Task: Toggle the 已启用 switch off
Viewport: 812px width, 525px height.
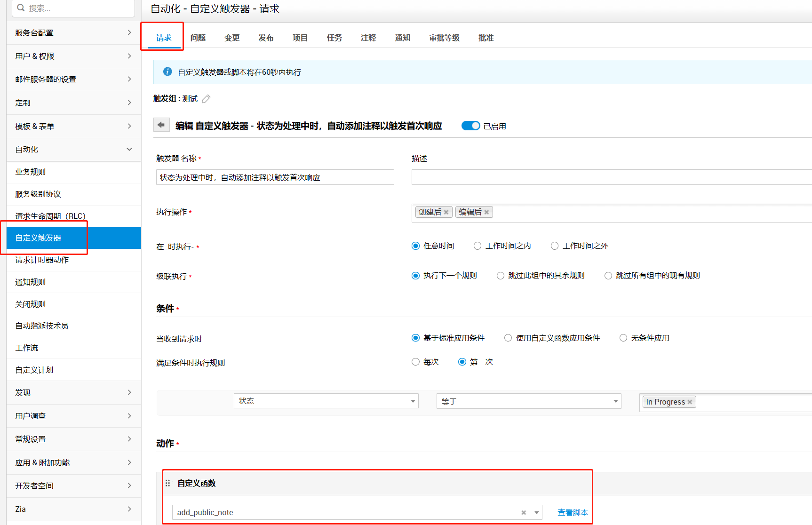Action: (470, 126)
